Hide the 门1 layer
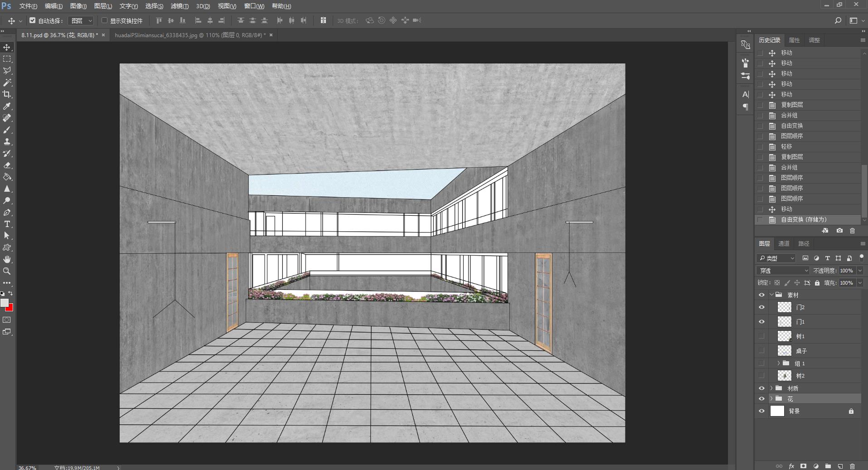 click(x=761, y=322)
